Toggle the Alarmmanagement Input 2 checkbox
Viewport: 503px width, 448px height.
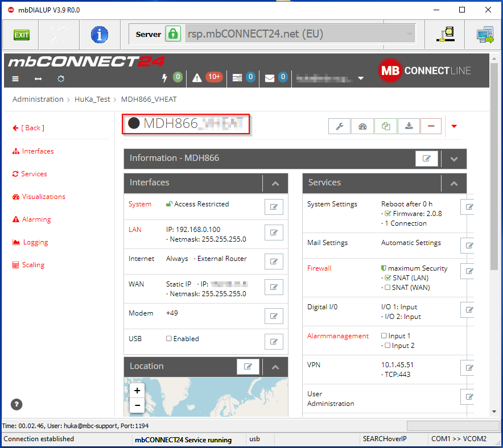click(x=387, y=345)
